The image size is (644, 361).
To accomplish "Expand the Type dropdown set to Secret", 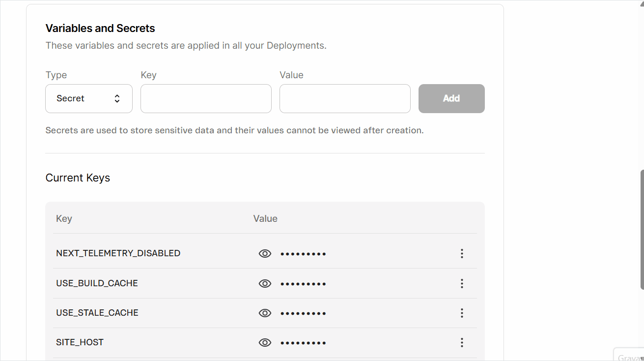I will [x=88, y=98].
